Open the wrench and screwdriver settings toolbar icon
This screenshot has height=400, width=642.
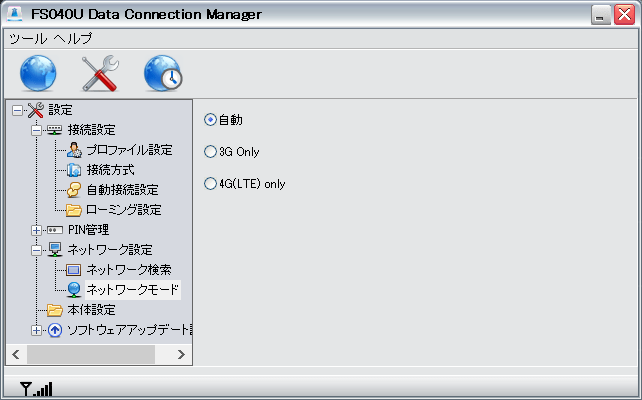(x=100, y=73)
